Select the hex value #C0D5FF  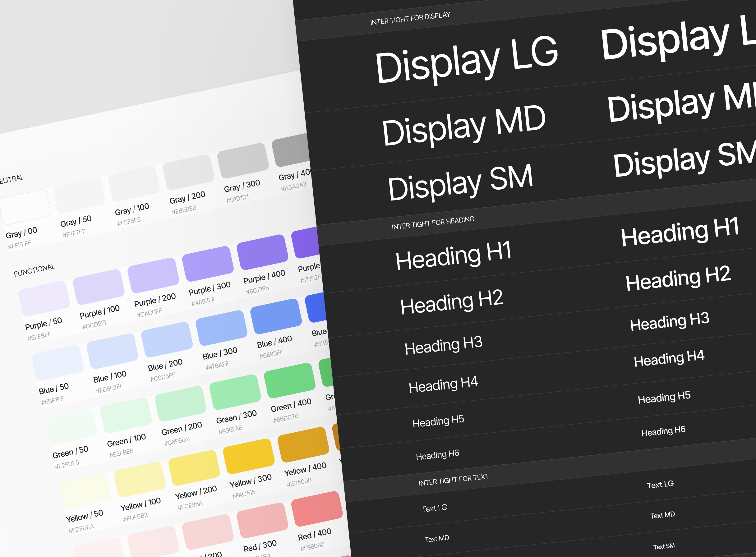pos(163,377)
